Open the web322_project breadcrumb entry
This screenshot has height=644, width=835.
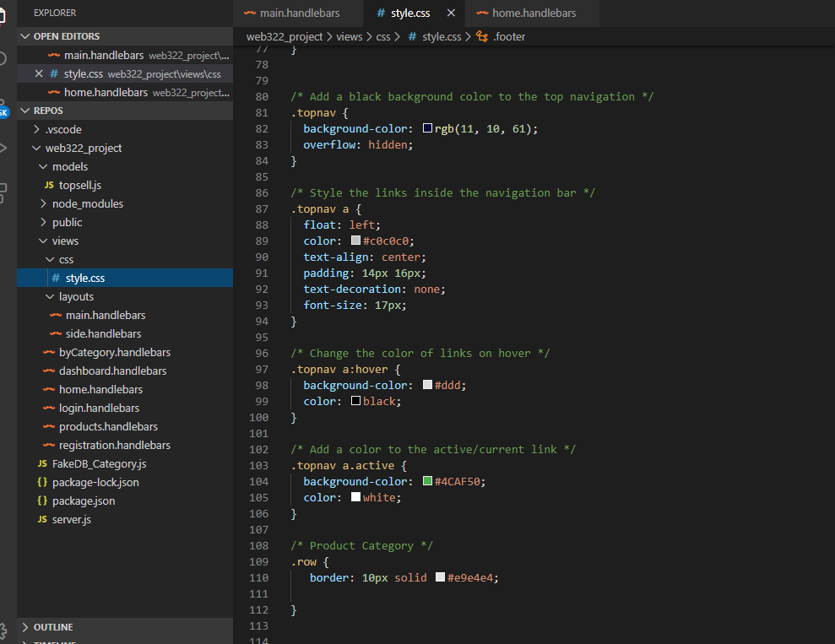pyautogui.click(x=284, y=37)
